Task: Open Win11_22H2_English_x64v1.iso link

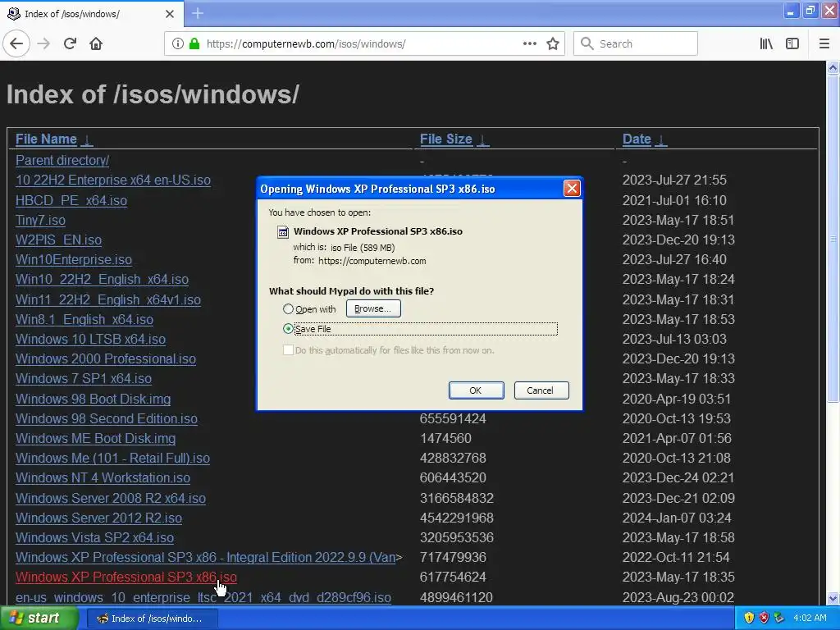Action: tap(108, 300)
